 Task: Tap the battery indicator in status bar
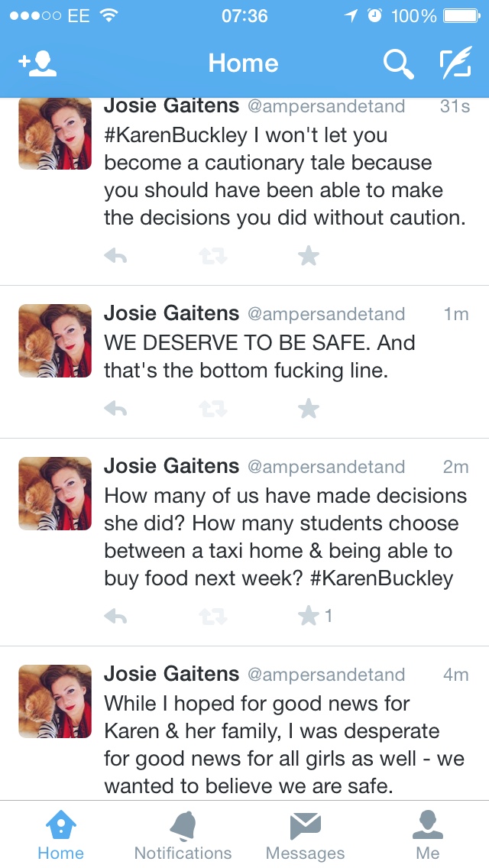coord(460,16)
